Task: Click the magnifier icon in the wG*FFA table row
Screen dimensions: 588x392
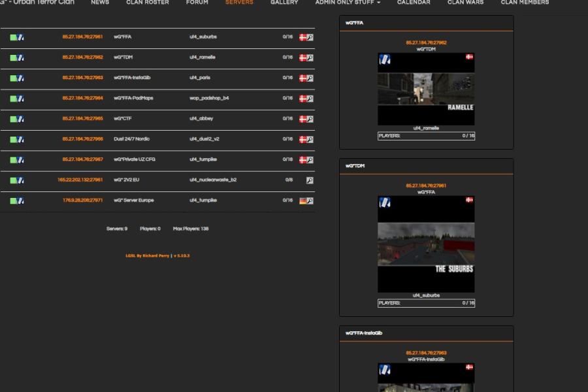Action: point(310,37)
